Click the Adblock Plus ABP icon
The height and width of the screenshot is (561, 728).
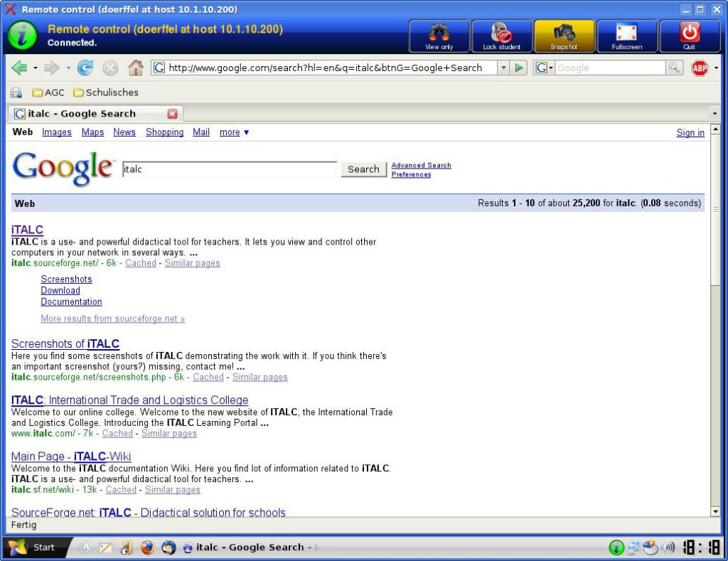[700, 68]
